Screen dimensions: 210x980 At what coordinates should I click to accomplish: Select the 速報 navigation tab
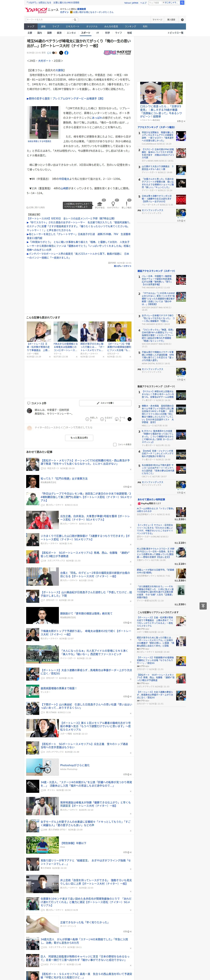43,26
